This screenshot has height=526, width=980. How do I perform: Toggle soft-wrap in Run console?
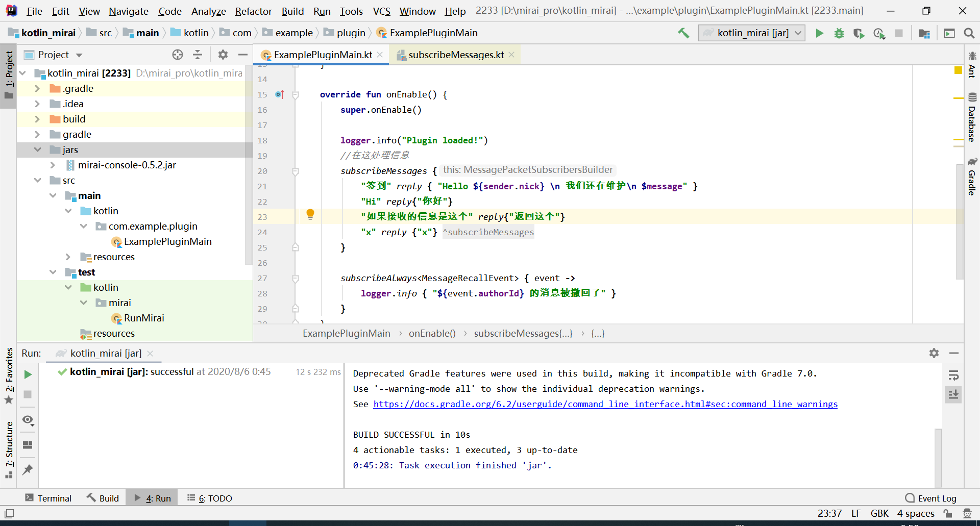tap(953, 376)
